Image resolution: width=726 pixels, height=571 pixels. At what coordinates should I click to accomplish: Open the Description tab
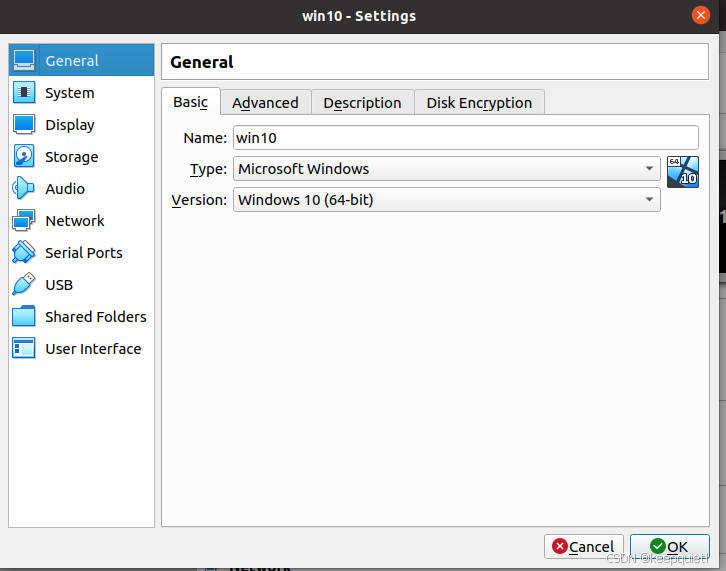[362, 102]
